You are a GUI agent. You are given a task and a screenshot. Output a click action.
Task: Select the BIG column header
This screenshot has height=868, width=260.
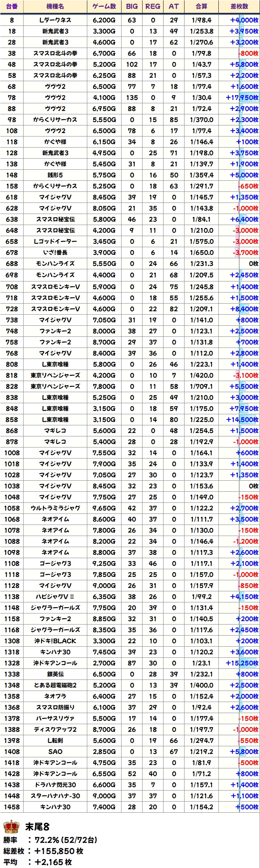132,6
